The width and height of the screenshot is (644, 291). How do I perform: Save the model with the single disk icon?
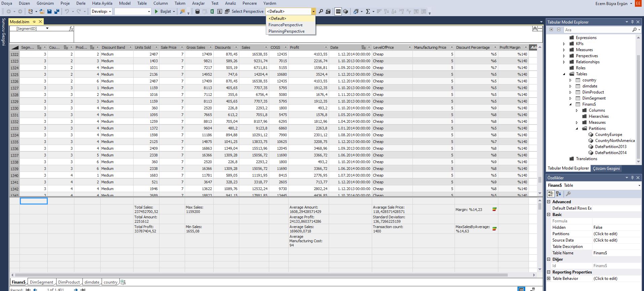pyautogui.click(x=49, y=11)
